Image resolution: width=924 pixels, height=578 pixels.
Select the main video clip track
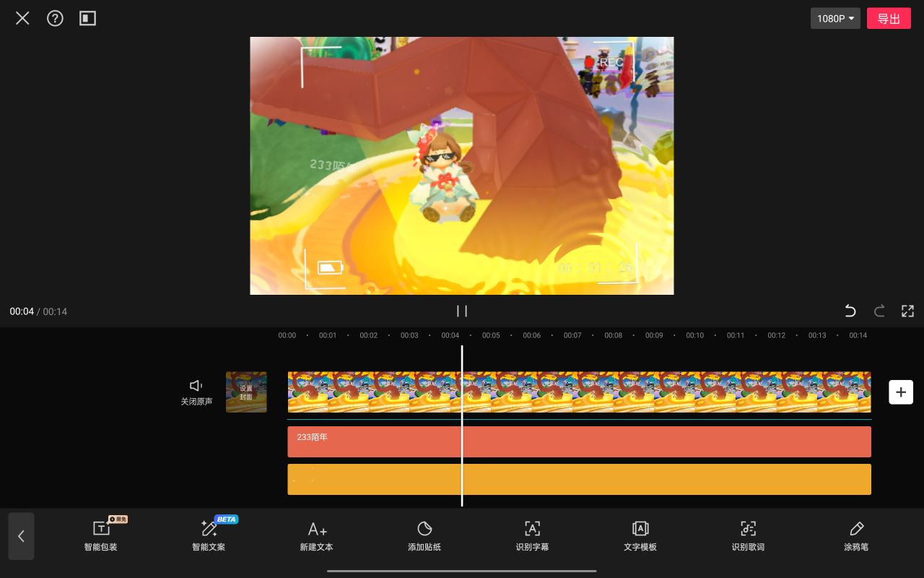tap(579, 392)
